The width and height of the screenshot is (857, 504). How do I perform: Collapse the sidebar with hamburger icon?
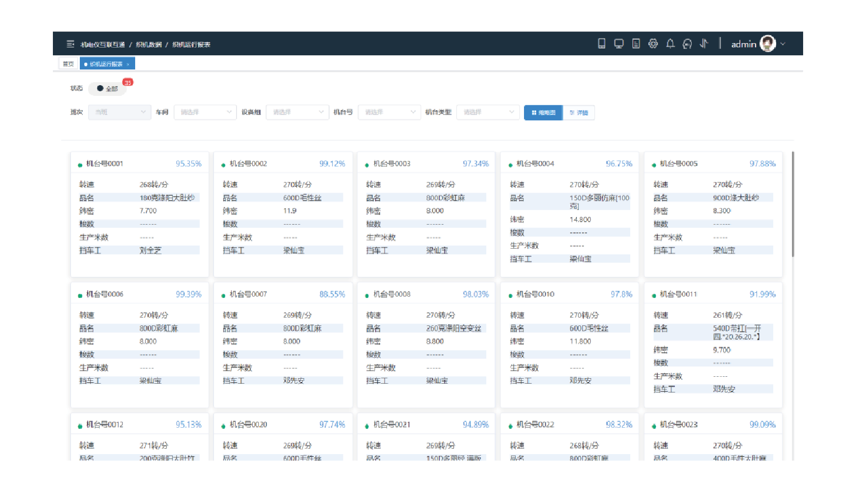click(x=71, y=44)
